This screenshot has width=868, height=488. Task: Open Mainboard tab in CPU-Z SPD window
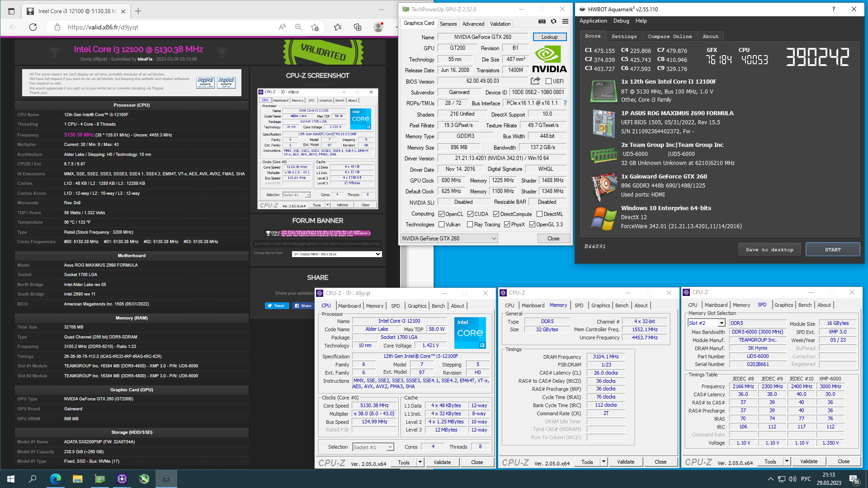point(716,305)
